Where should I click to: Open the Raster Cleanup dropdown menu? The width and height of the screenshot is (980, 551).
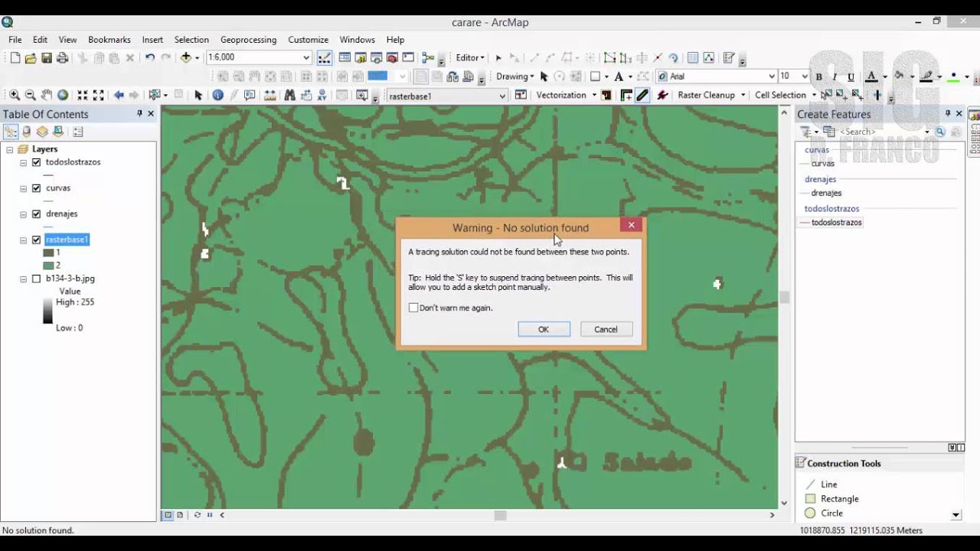[x=711, y=95]
